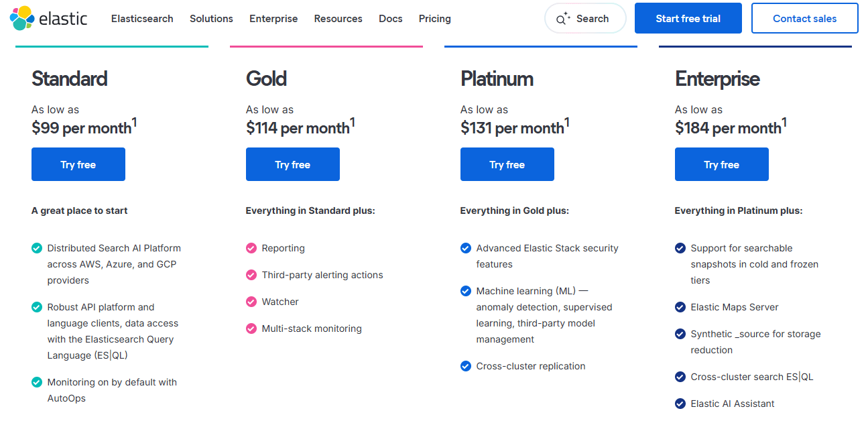Open the Solutions navigation dropdown
868x421 pixels.
[211, 19]
